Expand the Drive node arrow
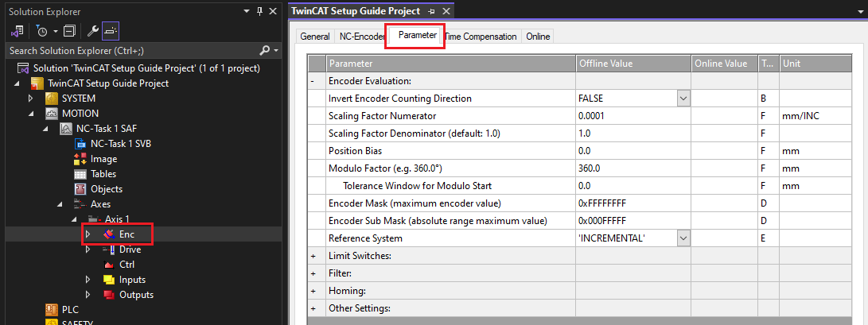Viewport: 868px width, 325px height. point(88,250)
